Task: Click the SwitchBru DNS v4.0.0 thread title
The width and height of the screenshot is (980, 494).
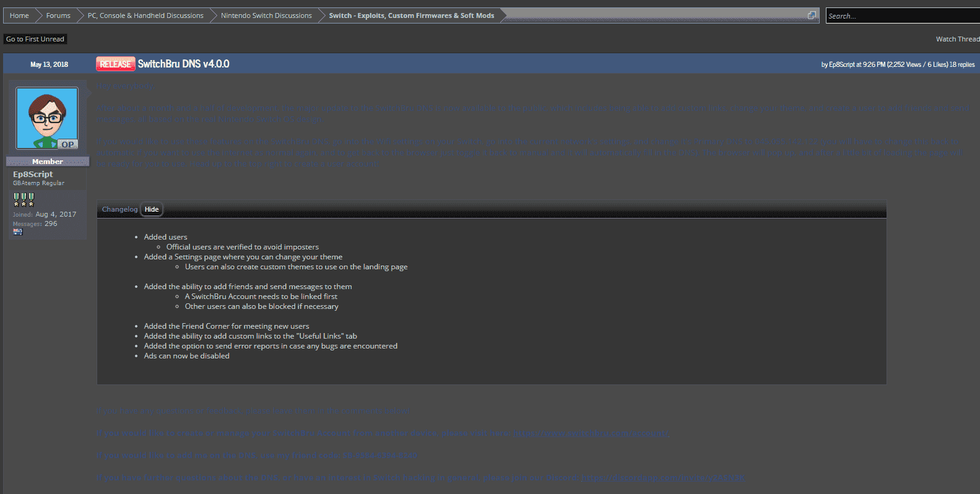Action: point(183,64)
